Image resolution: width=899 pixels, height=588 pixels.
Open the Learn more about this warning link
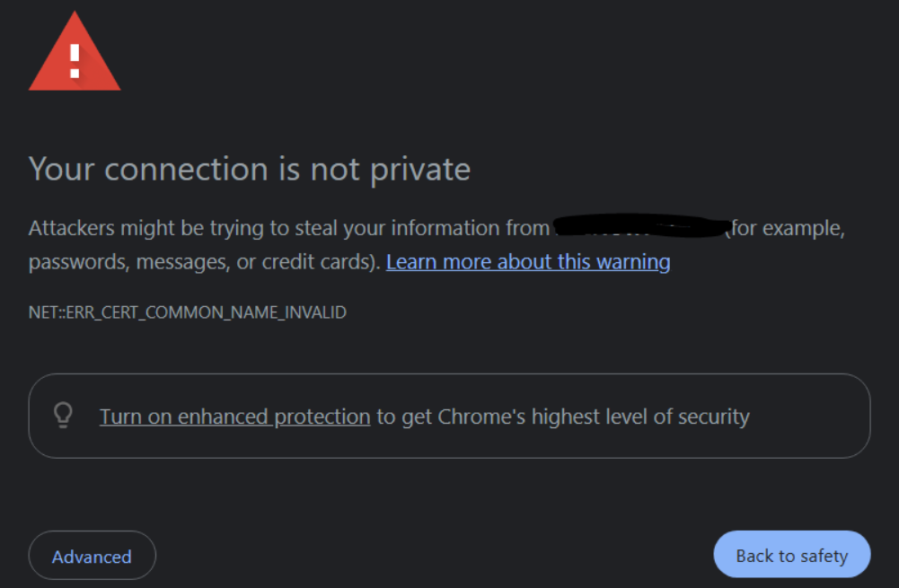(528, 262)
